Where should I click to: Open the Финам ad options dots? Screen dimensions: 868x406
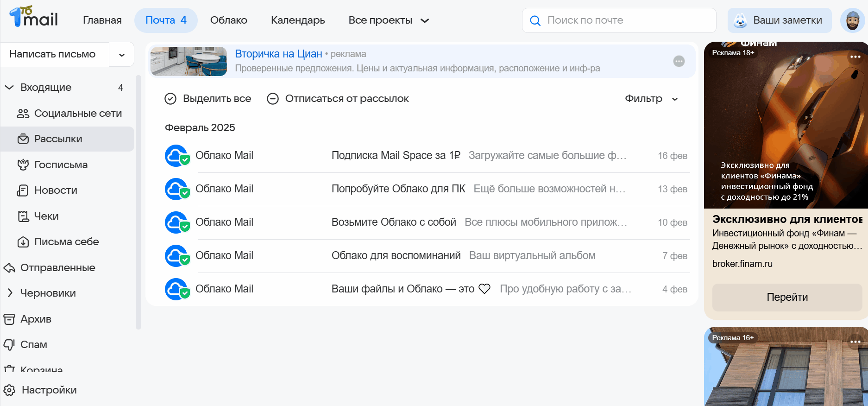coord(855,57)
